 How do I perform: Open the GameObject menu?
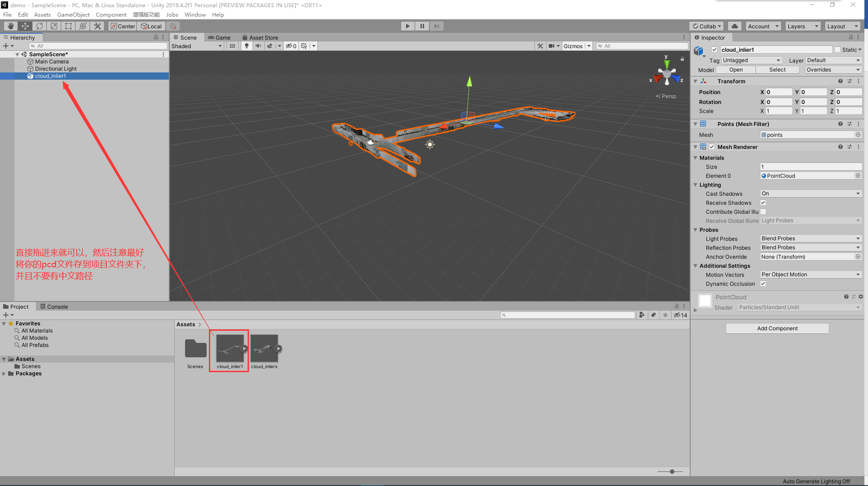73,14
